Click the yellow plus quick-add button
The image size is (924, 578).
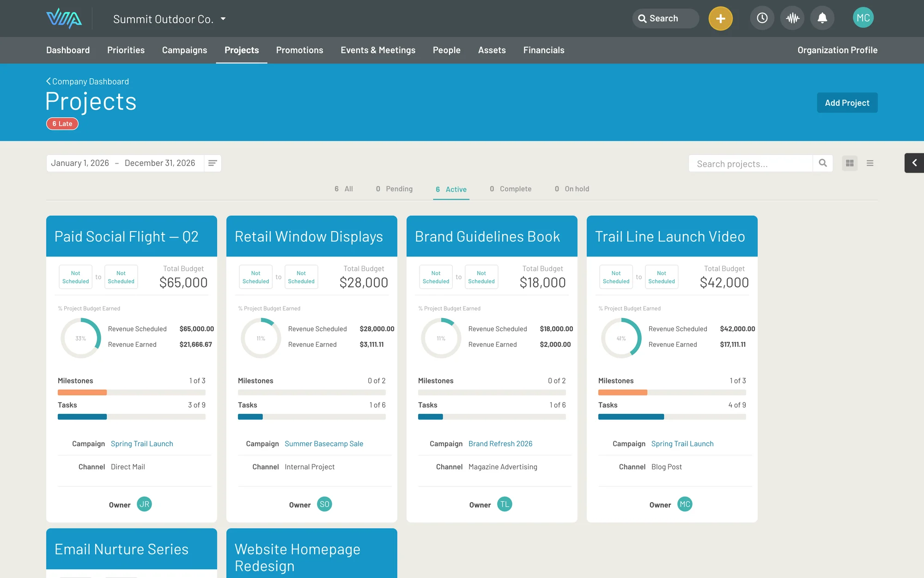pos(720,18)
